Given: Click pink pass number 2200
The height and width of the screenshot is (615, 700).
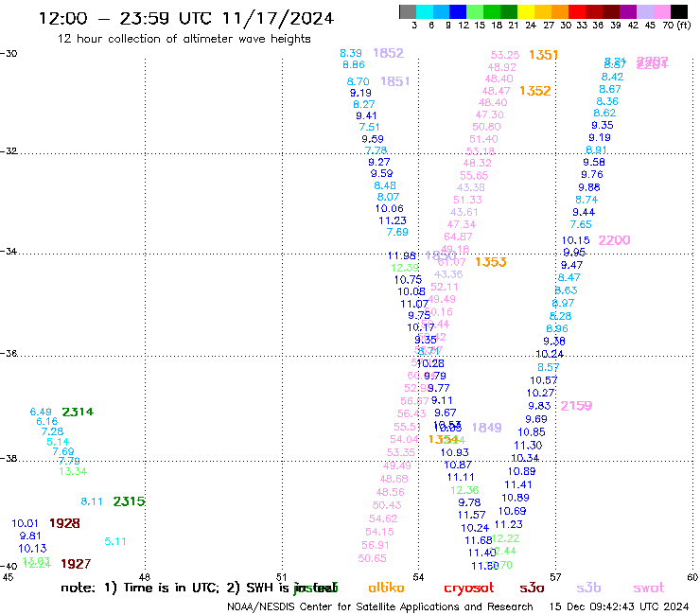Looking at the screenshot, I should click(614, 240).
